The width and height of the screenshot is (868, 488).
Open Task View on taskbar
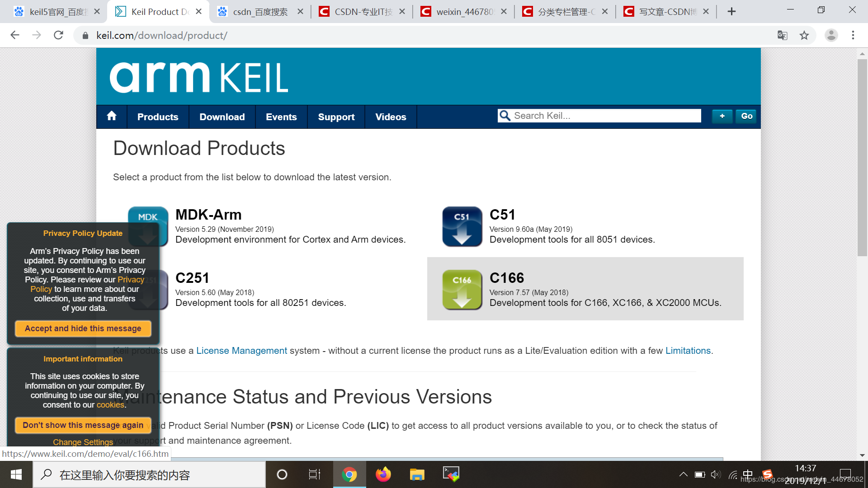coord(315,474)
